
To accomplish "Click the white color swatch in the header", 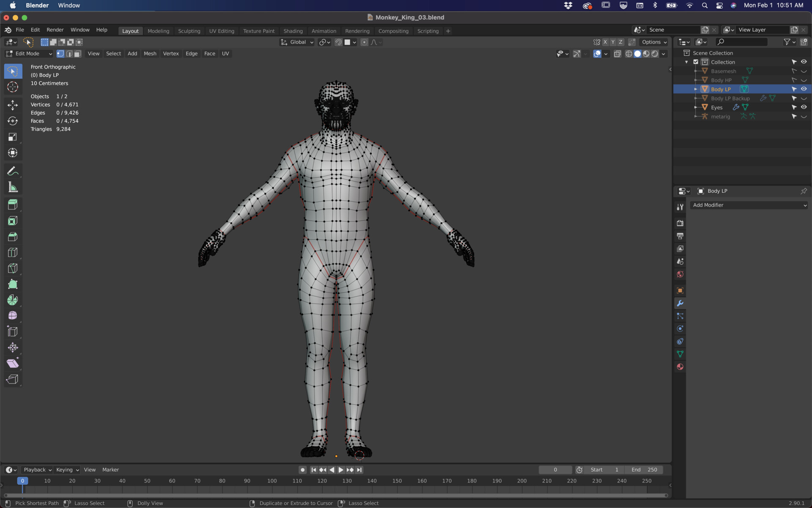I will 348,42.
